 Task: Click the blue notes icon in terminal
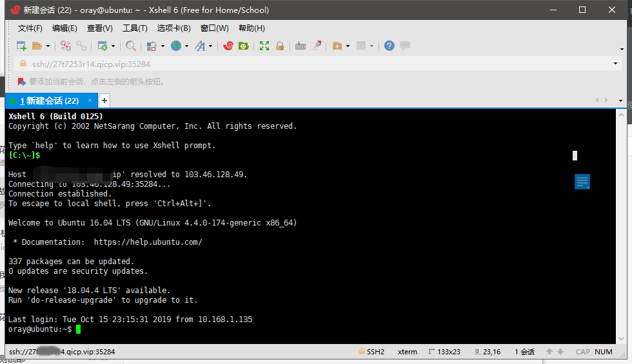[x=582, y=182]
